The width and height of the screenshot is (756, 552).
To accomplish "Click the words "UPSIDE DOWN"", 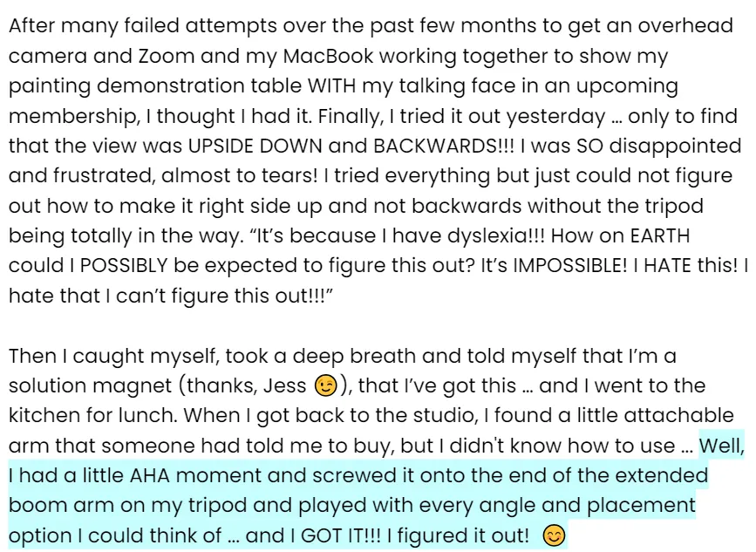I will [255, 147].
